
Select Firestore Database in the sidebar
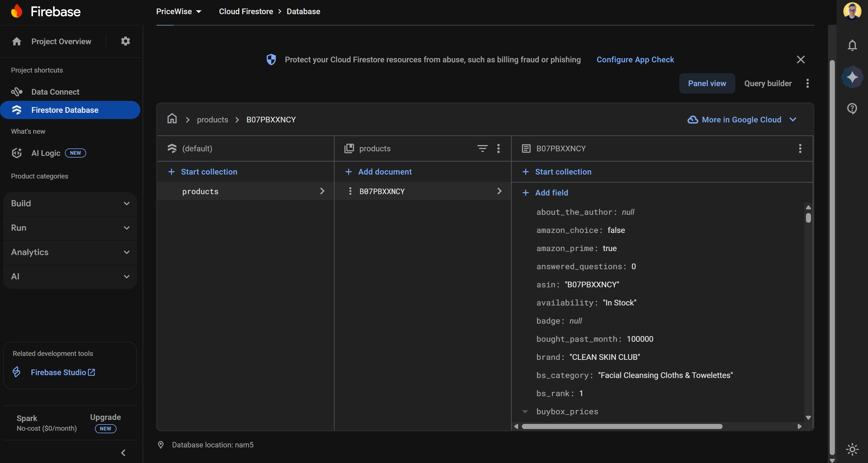tap(65, 110)
